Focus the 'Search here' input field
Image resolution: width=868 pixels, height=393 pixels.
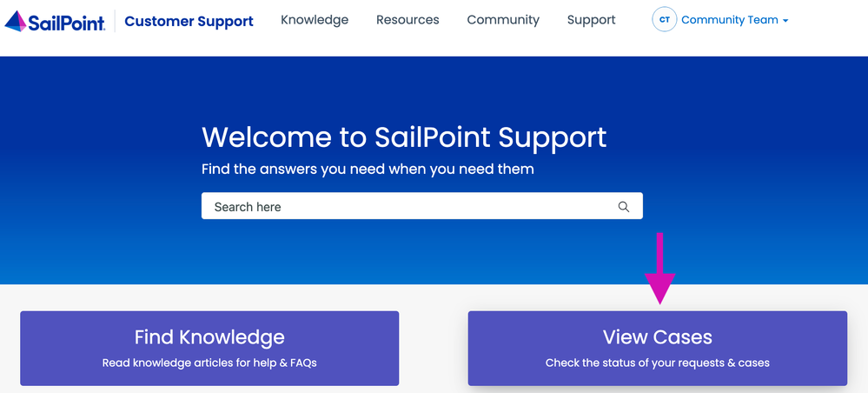[408, 207]
